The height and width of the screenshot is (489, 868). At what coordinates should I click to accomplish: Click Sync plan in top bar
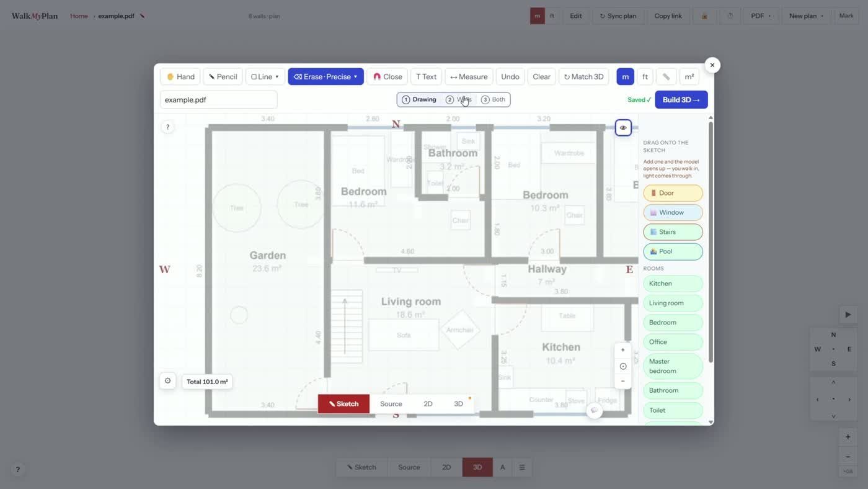tap(618, 16)
